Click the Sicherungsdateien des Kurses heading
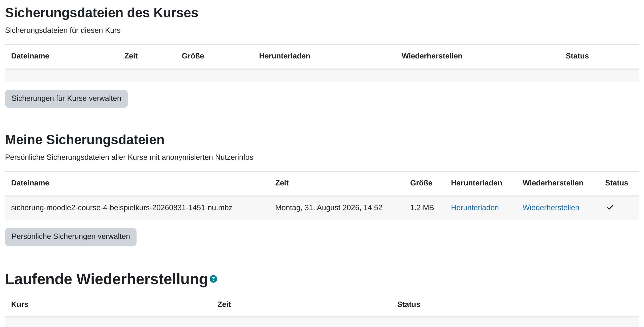644x327 pixels. pyautogui.click(x=102, y=13)
